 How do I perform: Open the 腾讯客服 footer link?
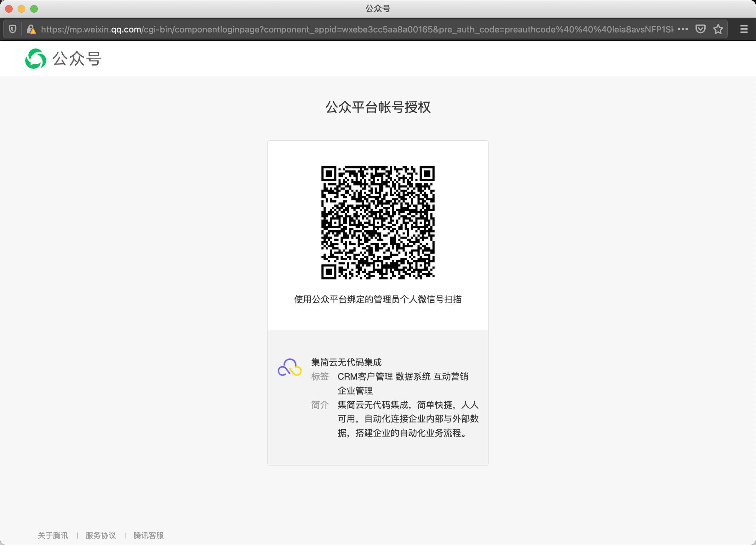[x=149, y=535]
